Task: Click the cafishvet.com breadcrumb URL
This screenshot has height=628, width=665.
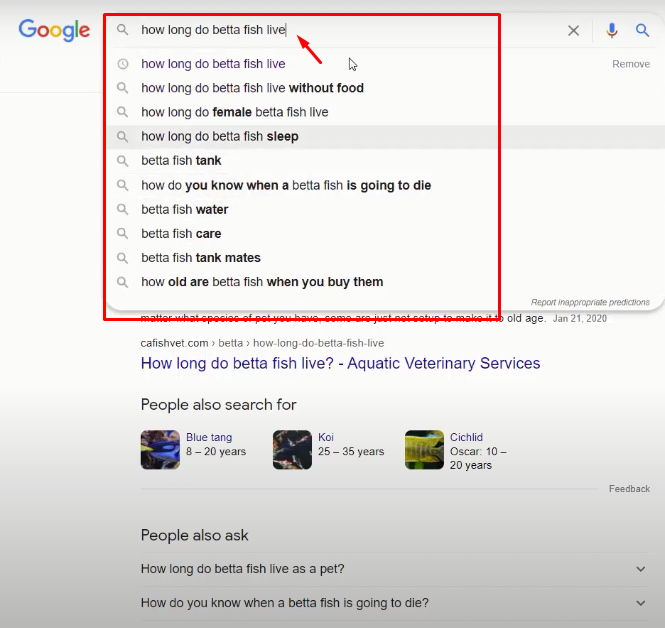Action: [262, 343]
